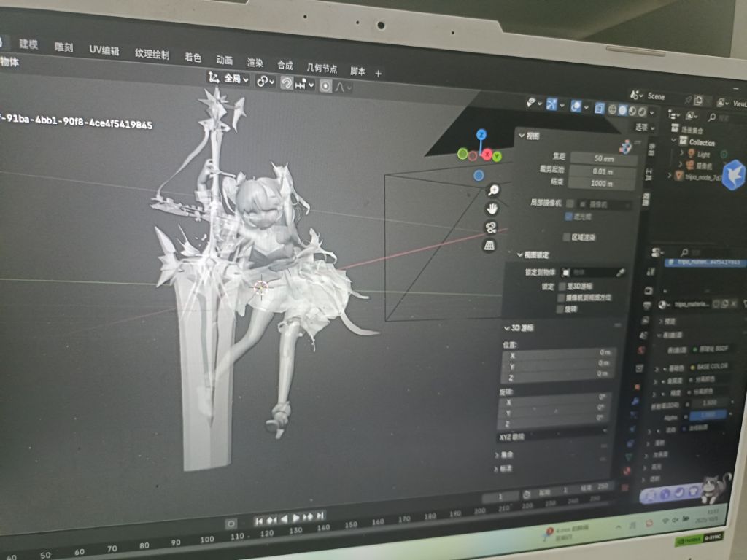
Task: Show hidden tray icons in Windows taskbar
Action: tap(619, 526)
